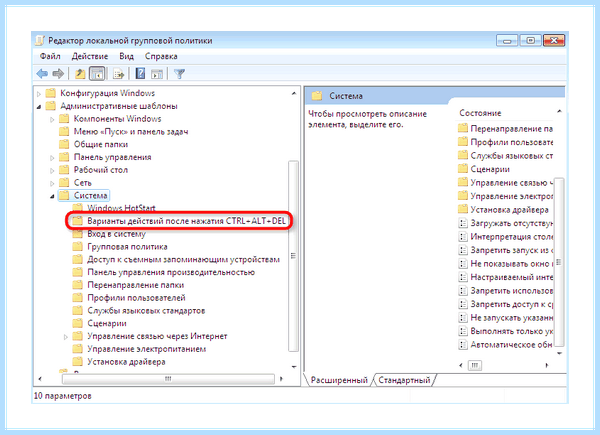The width and height of the screenshot is (600, 435).
Task: Click the Запретить использов… policy setting
Action: point(505,291)
